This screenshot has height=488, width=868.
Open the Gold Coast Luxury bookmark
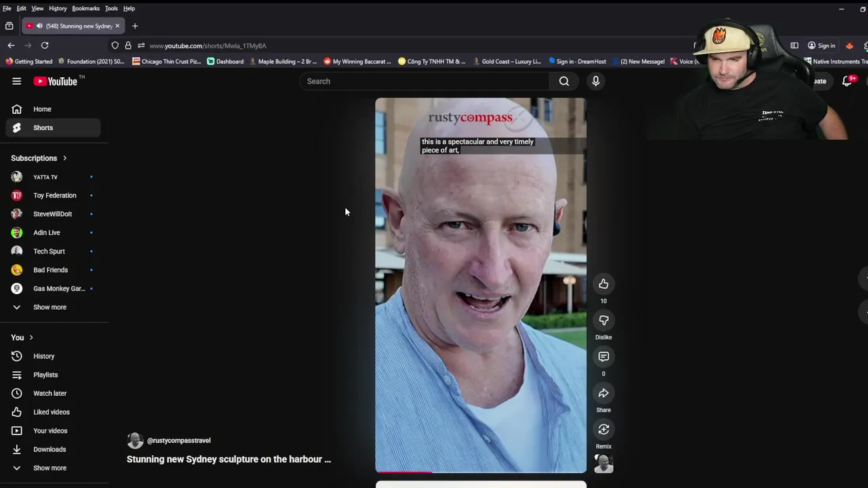507,62
